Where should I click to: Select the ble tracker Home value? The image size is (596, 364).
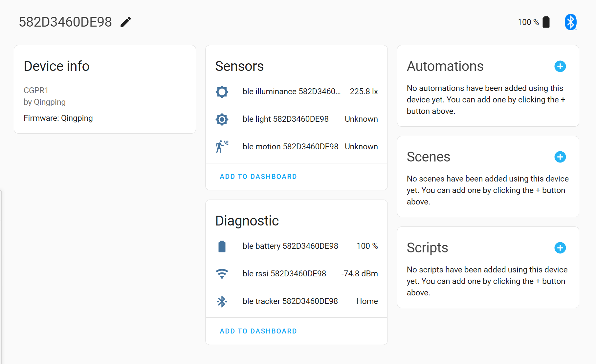coord(367,301)
